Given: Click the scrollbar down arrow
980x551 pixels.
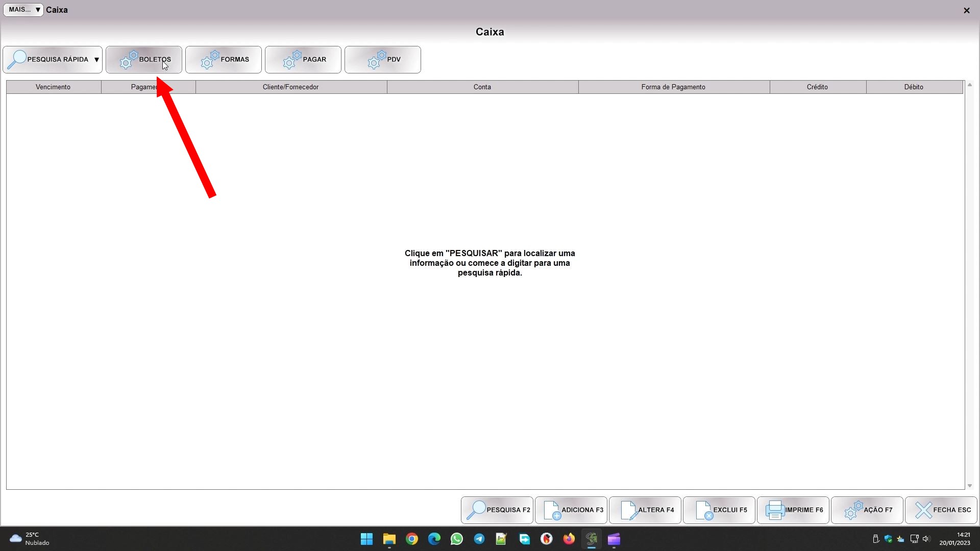Looking at the screenshot, I should (x=969, y=486).
